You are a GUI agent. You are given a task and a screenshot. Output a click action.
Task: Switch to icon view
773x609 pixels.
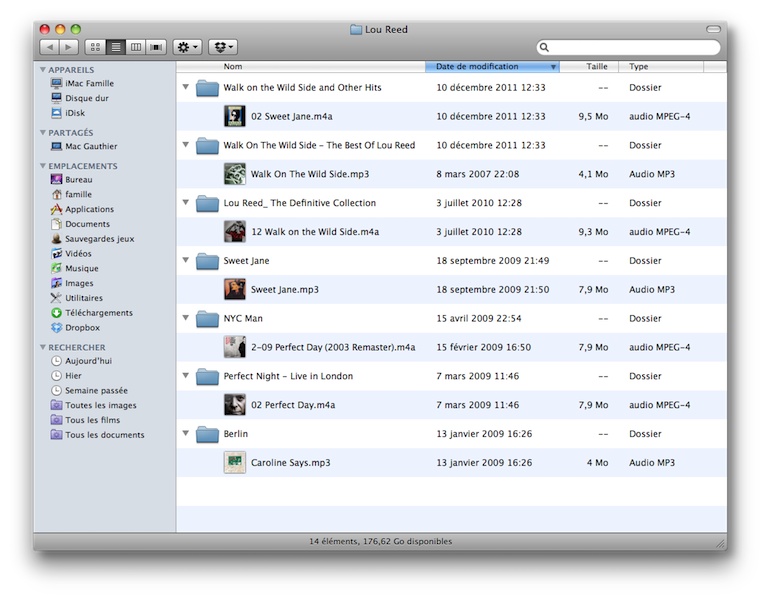coord(95,47)
